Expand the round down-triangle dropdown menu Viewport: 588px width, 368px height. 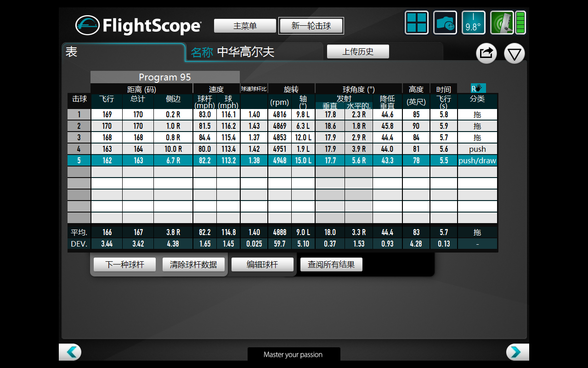click(514, 53)
